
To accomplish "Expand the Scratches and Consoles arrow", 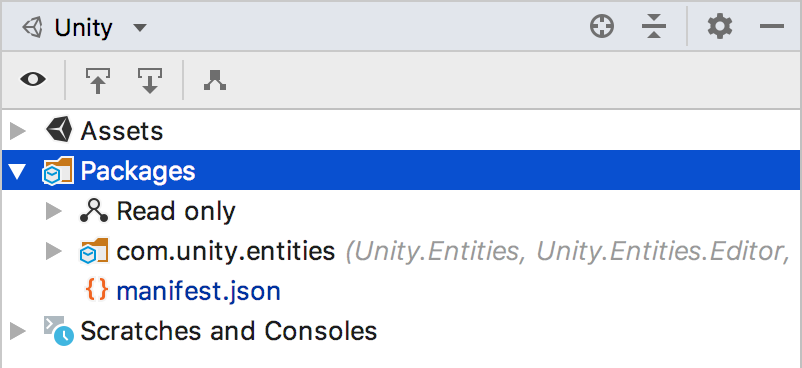I will click(x=18, y=331).
